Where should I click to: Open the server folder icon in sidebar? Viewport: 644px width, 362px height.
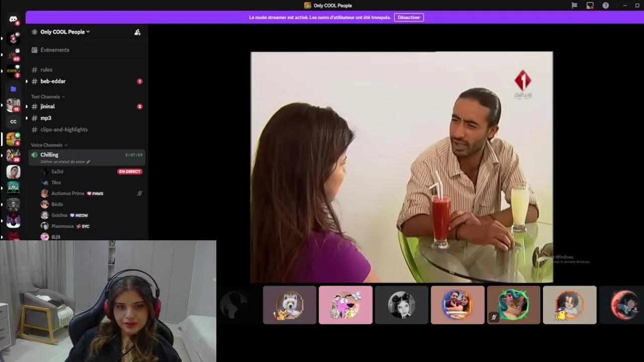(x=13, y=89)
